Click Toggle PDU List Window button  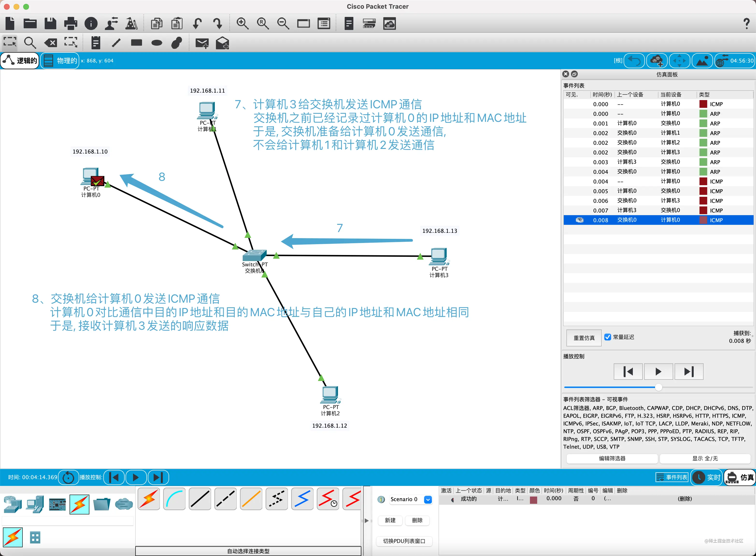tap(404, 541)
